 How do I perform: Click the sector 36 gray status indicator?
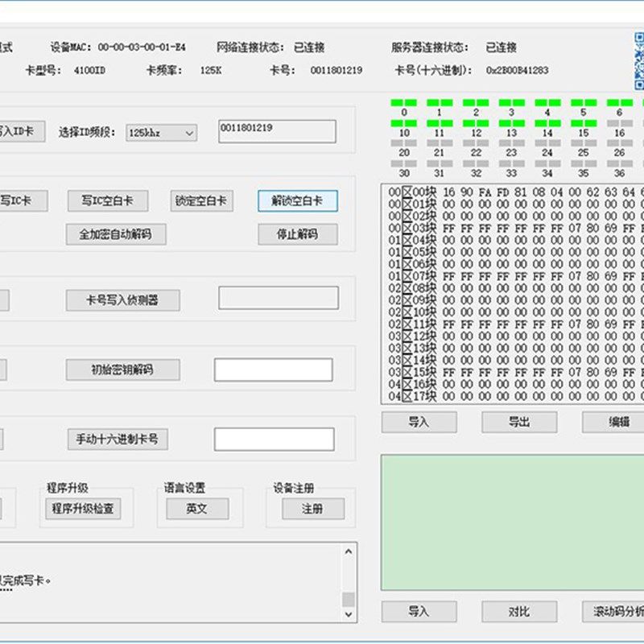(620, 163)
